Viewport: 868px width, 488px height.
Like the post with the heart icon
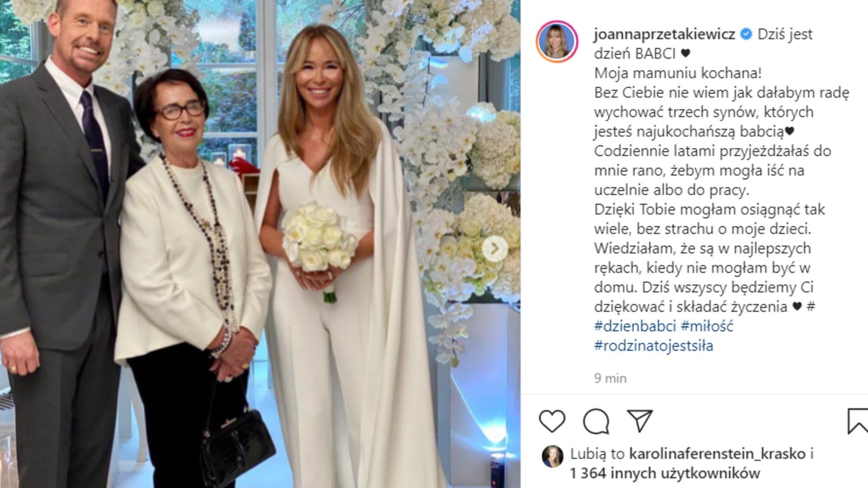click(x=552, y=421)
